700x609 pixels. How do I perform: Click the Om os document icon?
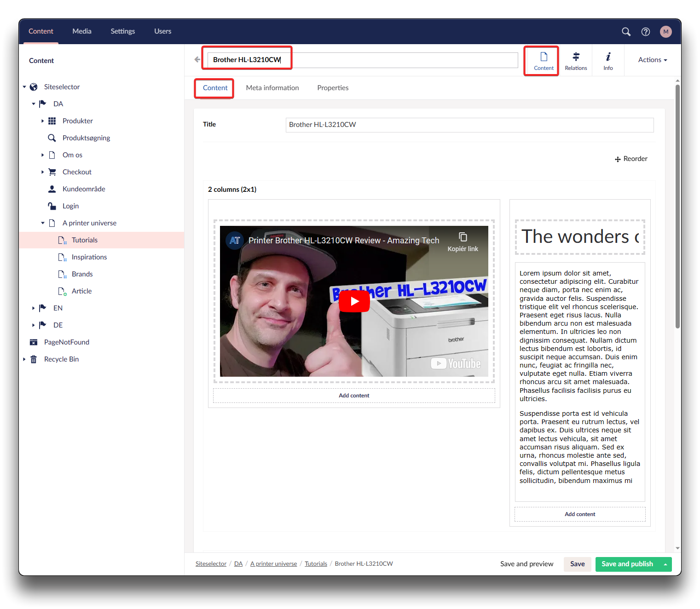[x=52, y=155]
